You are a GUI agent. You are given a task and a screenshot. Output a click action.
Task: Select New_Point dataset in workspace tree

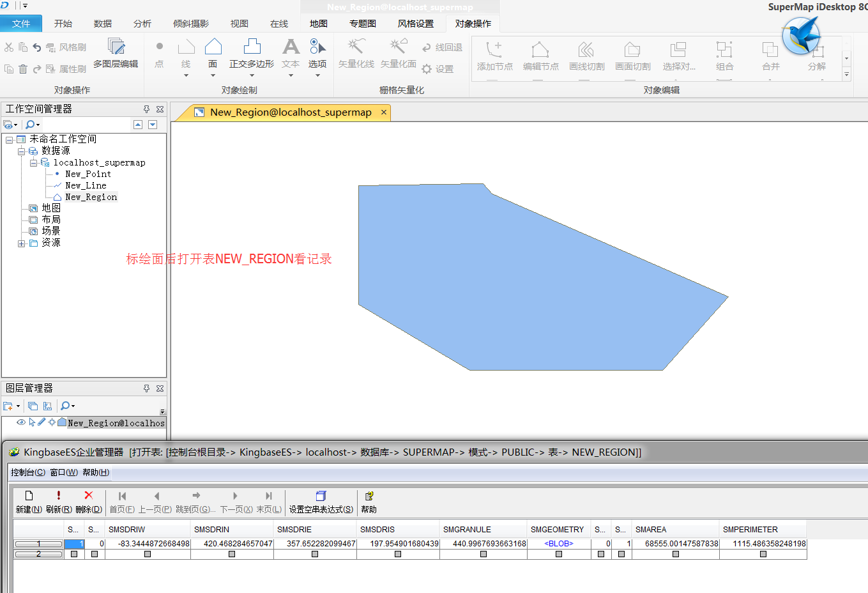pos(88,174)
